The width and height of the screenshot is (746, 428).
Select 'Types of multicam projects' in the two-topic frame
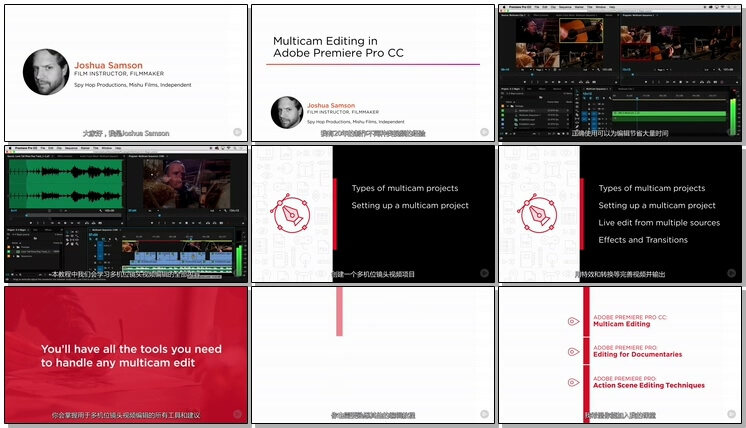point(405,188)
